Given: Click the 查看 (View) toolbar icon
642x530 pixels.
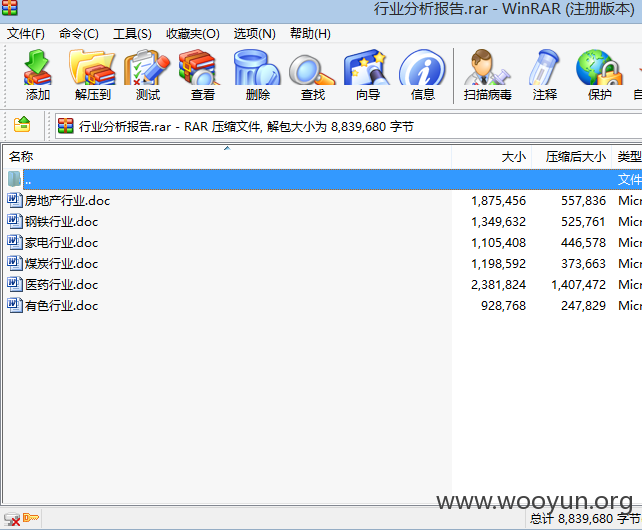Looking at the screenshot, I should (199, 67).
